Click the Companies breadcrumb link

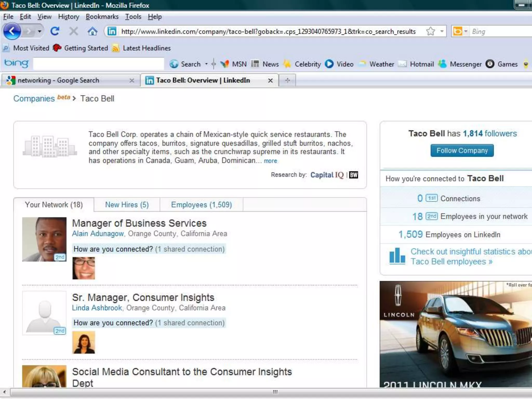coord(34,98)
